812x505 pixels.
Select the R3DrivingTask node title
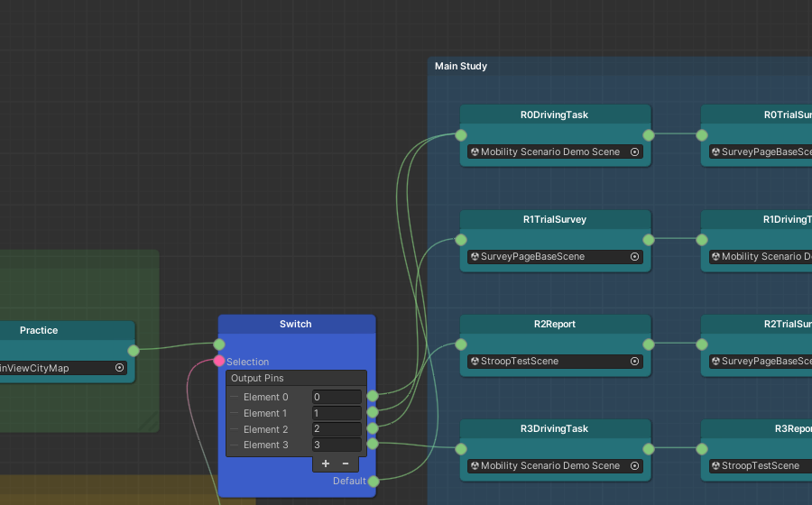coord(554,428)
